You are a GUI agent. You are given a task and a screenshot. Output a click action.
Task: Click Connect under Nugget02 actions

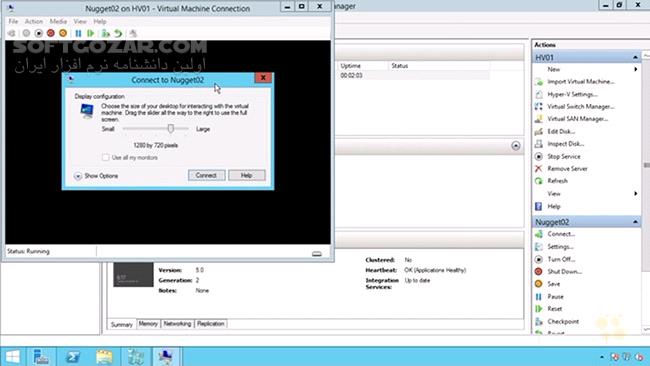click(x=561, y=234)
